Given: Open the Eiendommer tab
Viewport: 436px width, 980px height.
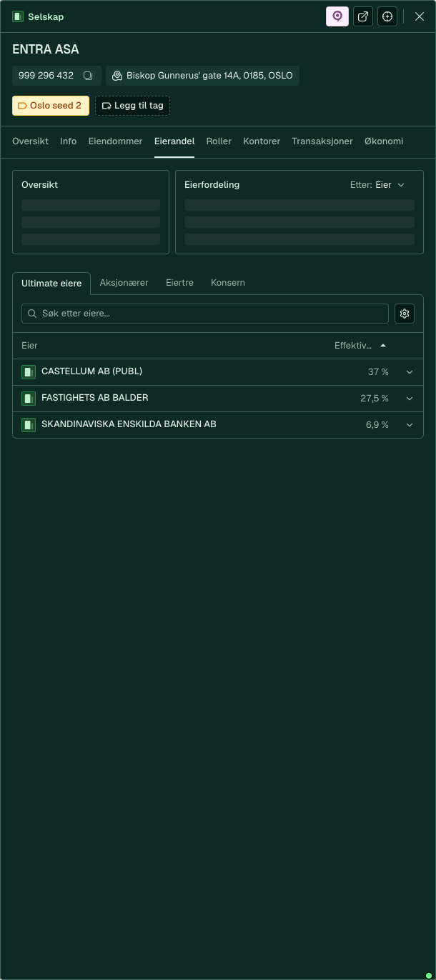Looking at the screenshot, I should point(115,141).
